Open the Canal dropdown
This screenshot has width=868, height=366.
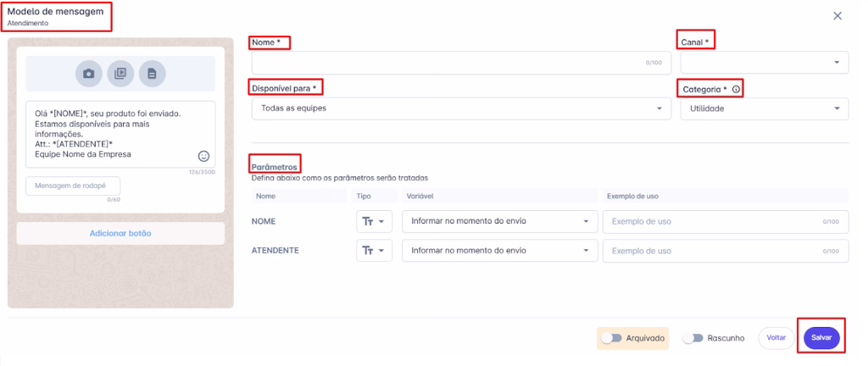[x=764, y=63]
